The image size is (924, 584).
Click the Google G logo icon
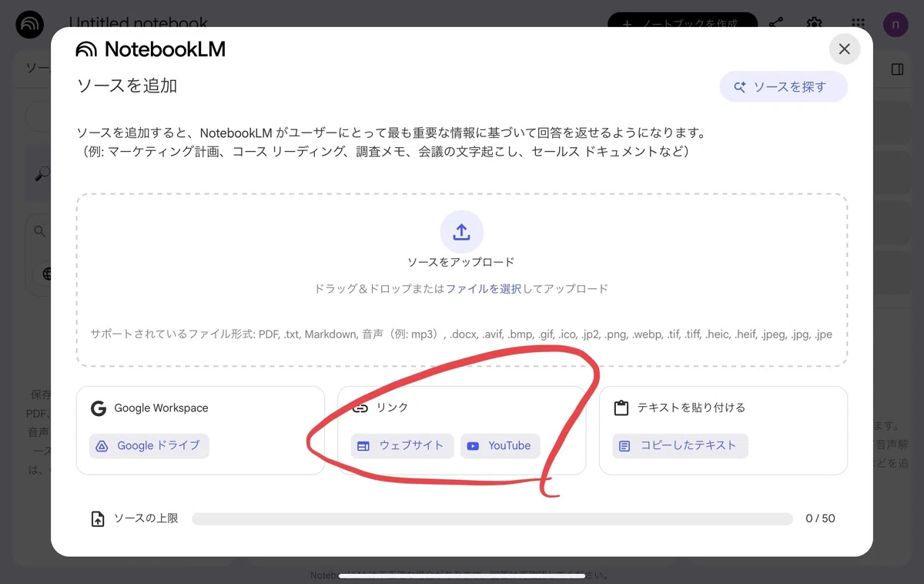pos(99,408)
